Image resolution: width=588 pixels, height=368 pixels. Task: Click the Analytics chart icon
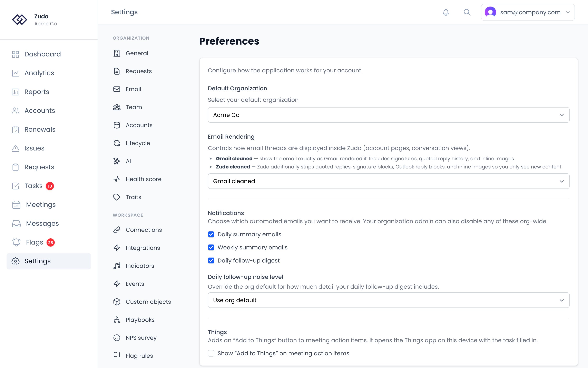tap(16, 73)
